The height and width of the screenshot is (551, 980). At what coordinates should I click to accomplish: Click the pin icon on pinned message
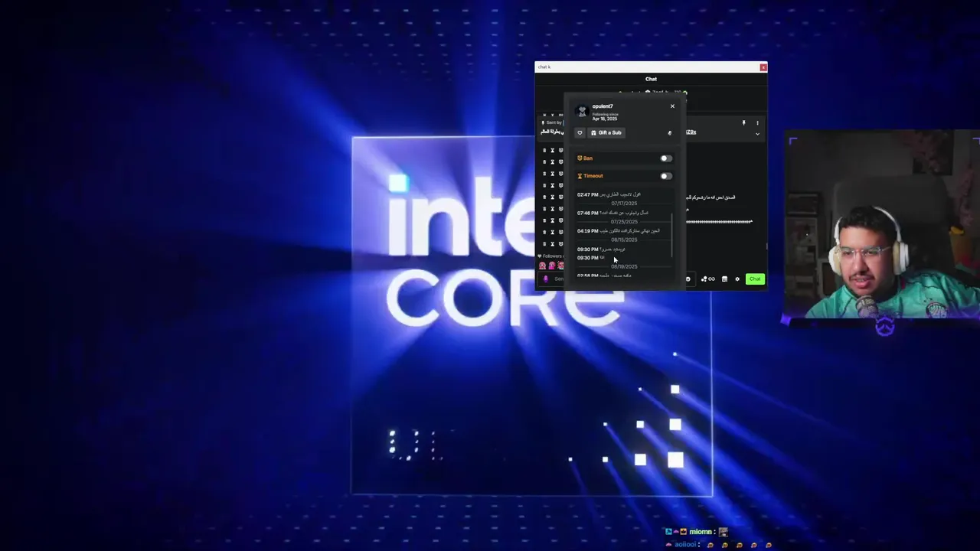click(x=743, y=122)
